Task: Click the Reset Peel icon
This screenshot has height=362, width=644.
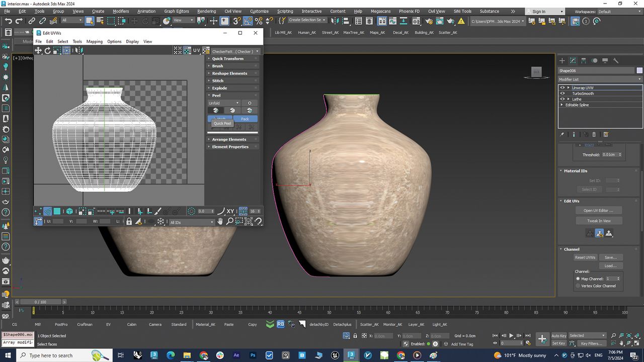Action: 249,110
